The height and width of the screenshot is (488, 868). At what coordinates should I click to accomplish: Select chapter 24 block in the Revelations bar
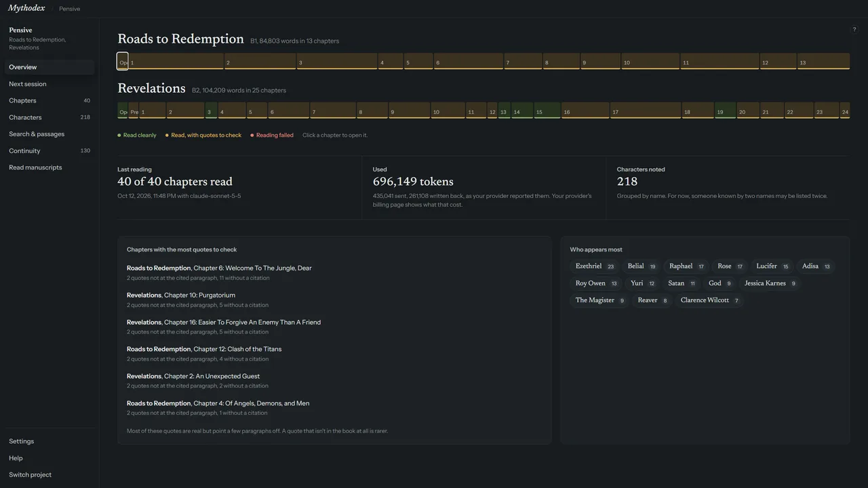click(x=845, y=111)
